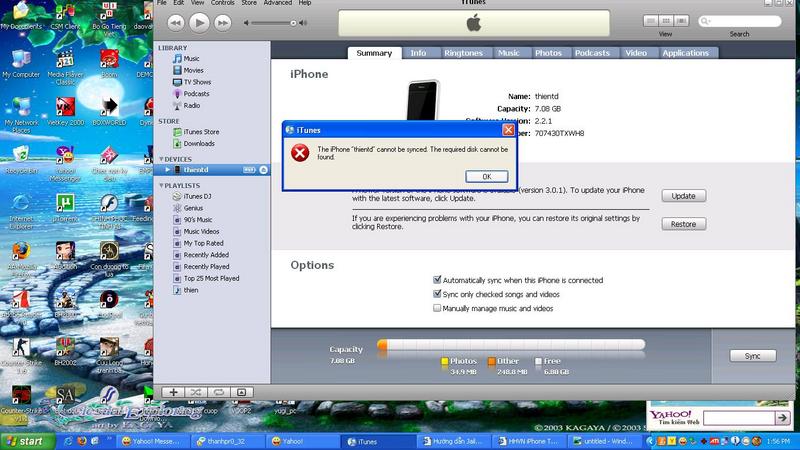
Task: Show the artwork viewer button
Action: pyautogui.click(x=240, y=392)
